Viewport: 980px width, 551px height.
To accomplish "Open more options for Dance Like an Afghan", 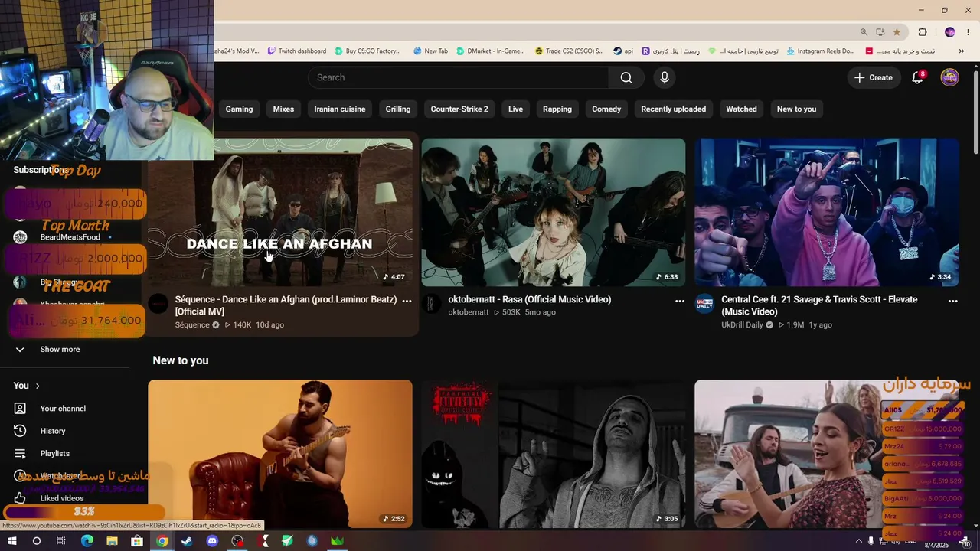I will [x=407, y=301].
